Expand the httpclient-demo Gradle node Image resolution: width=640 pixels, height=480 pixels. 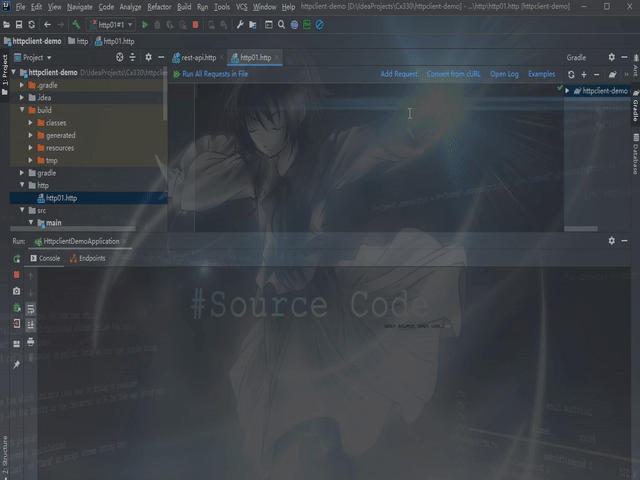[568, 91]
